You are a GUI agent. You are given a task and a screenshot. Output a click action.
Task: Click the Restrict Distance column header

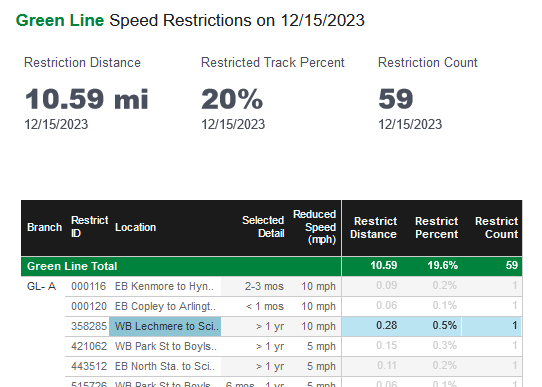click(x=373, y=228)
